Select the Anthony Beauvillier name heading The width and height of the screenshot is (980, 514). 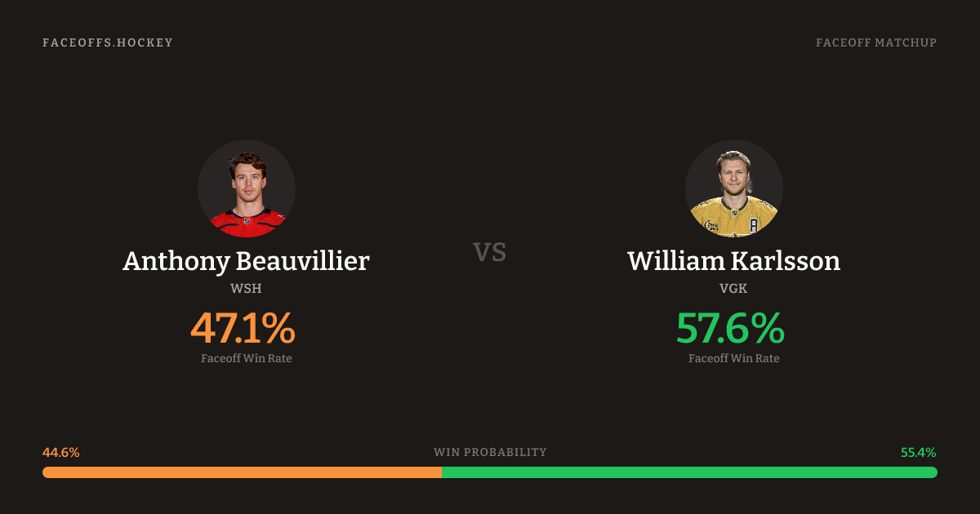tap(246, 261)
